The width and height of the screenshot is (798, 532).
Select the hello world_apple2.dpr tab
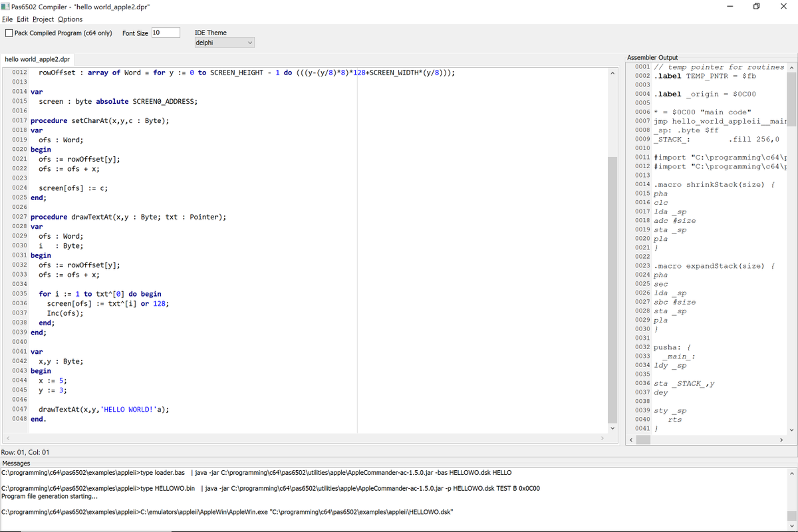(x=37, y=59)
